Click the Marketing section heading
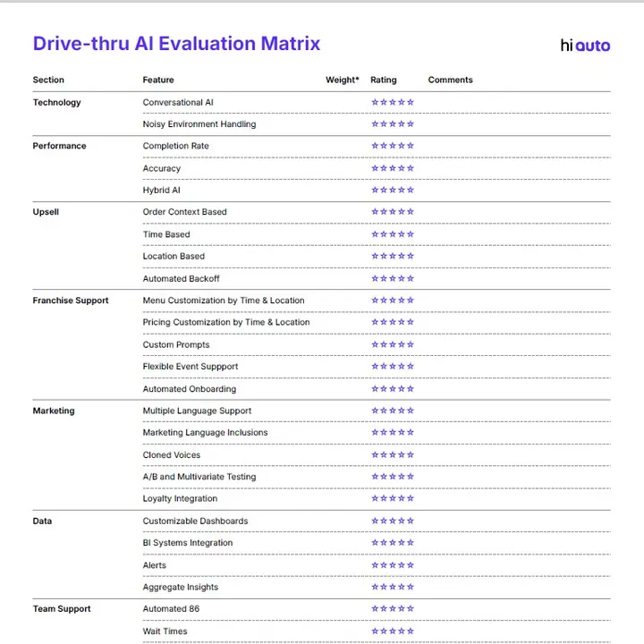This screenshot has height=644, width=644. [54, 411]
